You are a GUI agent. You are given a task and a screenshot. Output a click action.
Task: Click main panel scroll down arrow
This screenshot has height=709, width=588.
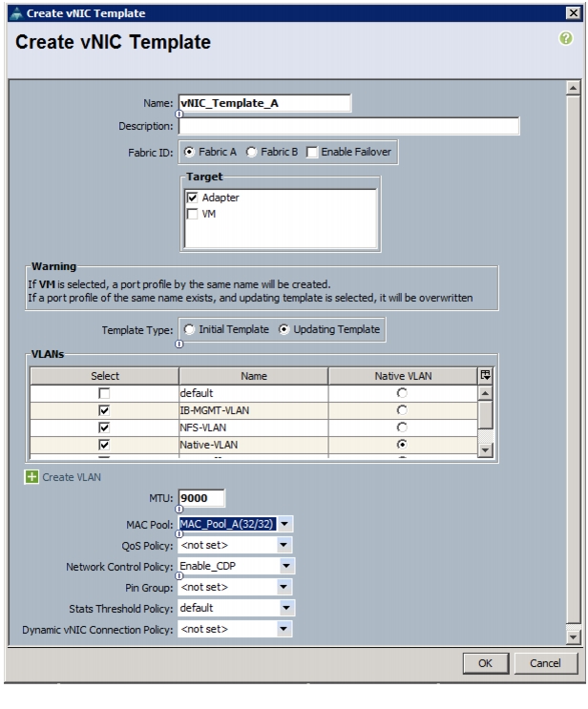[x=573, y=637]
